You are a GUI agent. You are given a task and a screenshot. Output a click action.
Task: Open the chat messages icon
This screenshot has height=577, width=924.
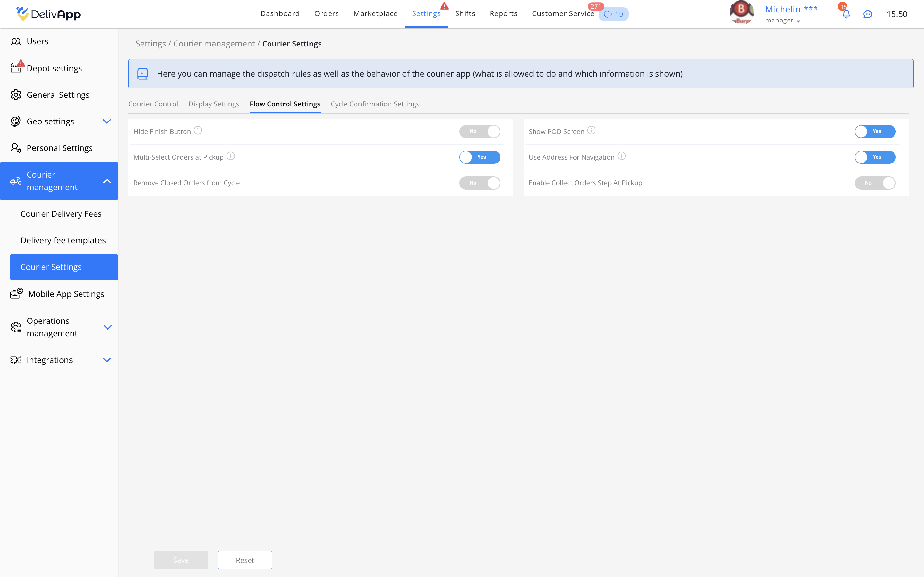pos(868,14)
